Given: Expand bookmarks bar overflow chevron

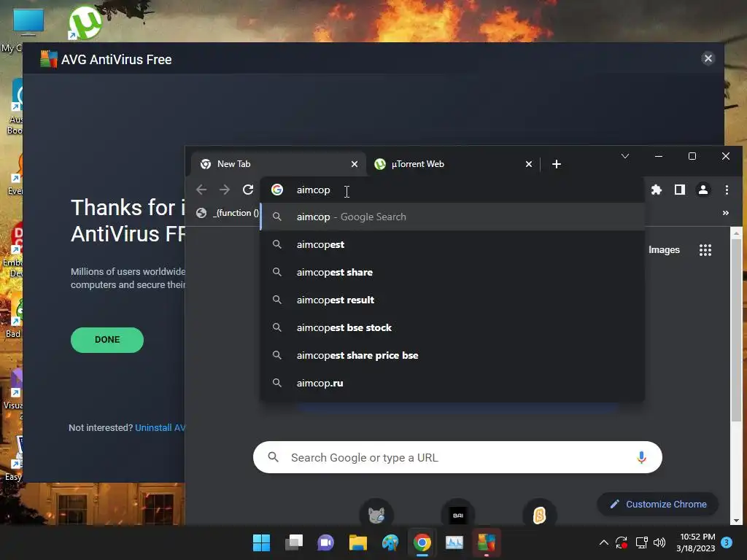Looking at the screenshot, I should point(726,213).
